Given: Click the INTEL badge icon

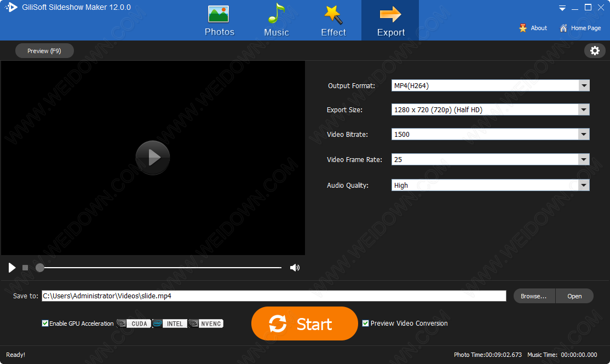Looking at the screenshot, I should [170, 323].
